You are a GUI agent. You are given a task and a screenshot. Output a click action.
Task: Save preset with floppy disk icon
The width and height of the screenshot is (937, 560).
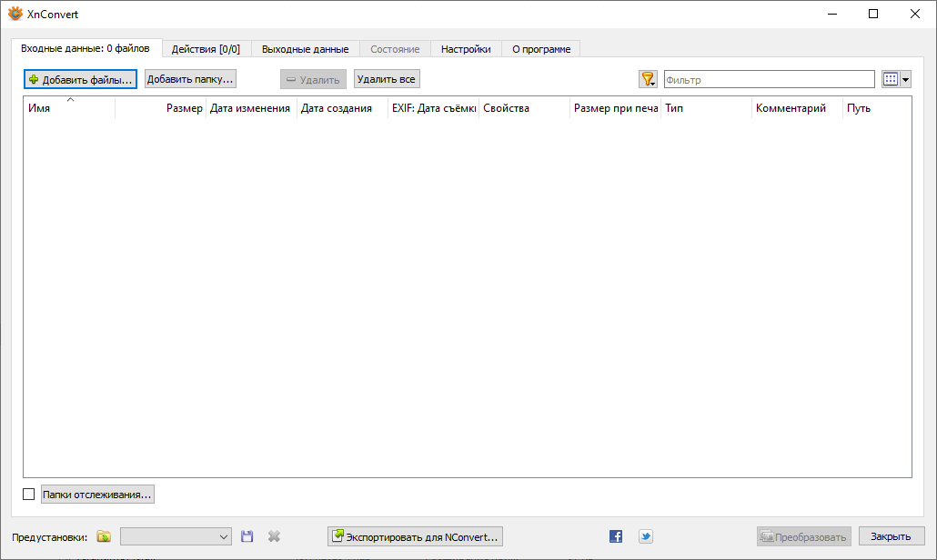tap(247, 536)
